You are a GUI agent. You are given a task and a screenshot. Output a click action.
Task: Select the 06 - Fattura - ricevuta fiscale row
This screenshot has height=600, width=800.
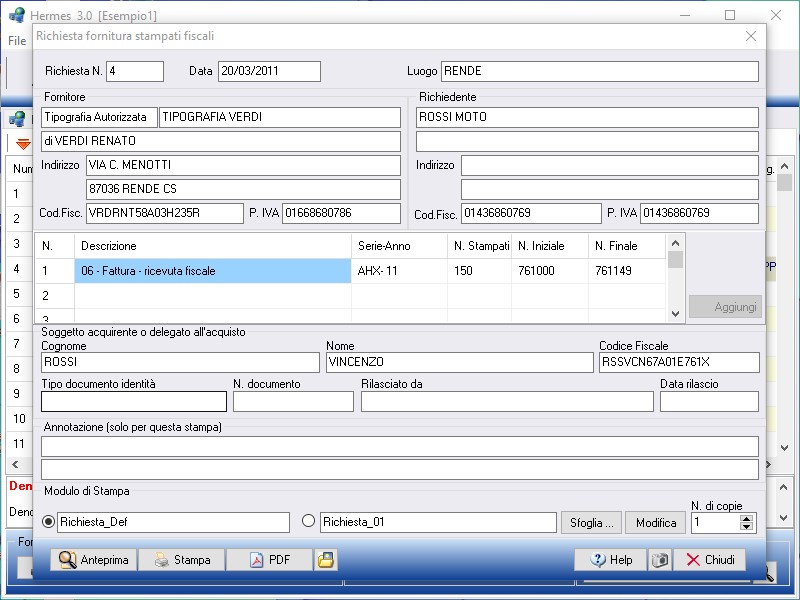[x=213, y=271]
